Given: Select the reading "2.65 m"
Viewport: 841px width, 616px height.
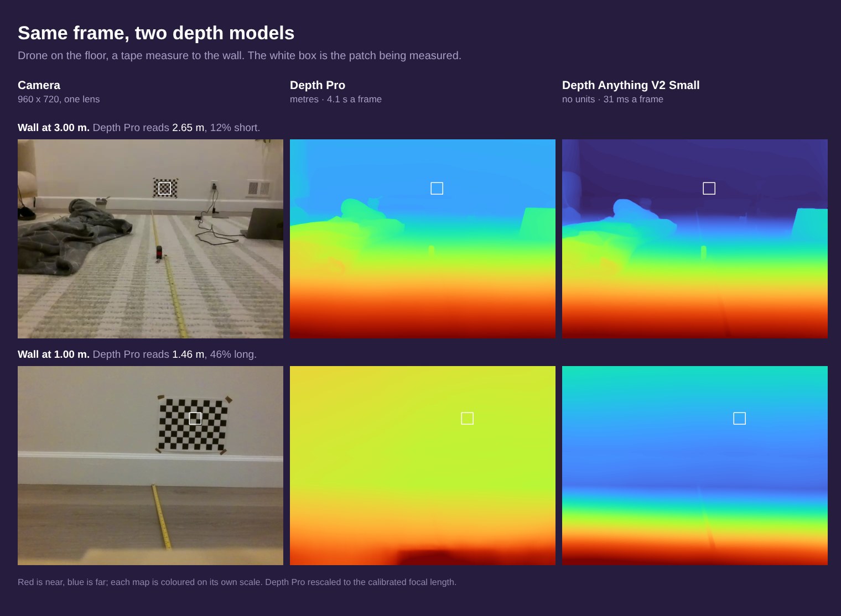Looking at the screenshot, I should [x=188, y=128].
